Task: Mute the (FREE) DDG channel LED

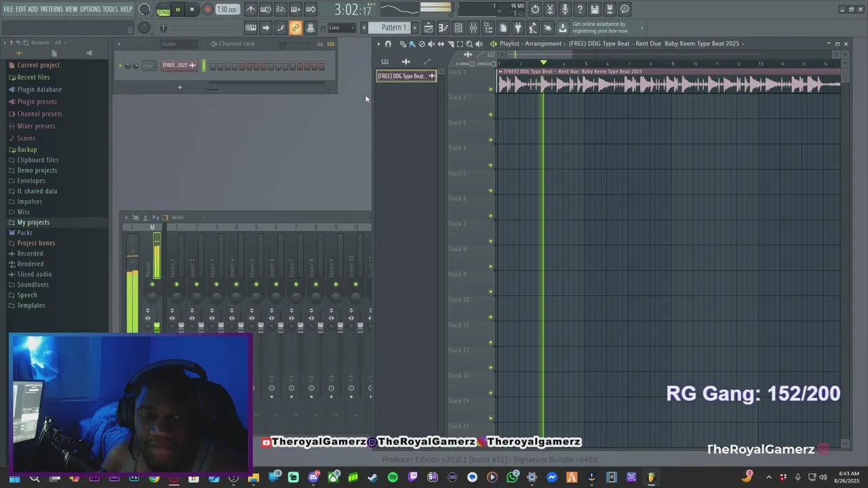Action: click(120, 66)
